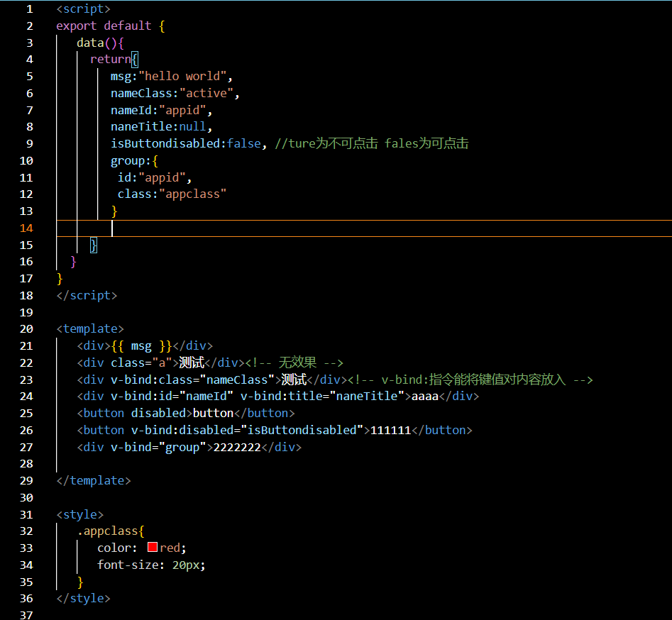Click the '<div class="a">' tag on line 22

(x=128, y=363)
